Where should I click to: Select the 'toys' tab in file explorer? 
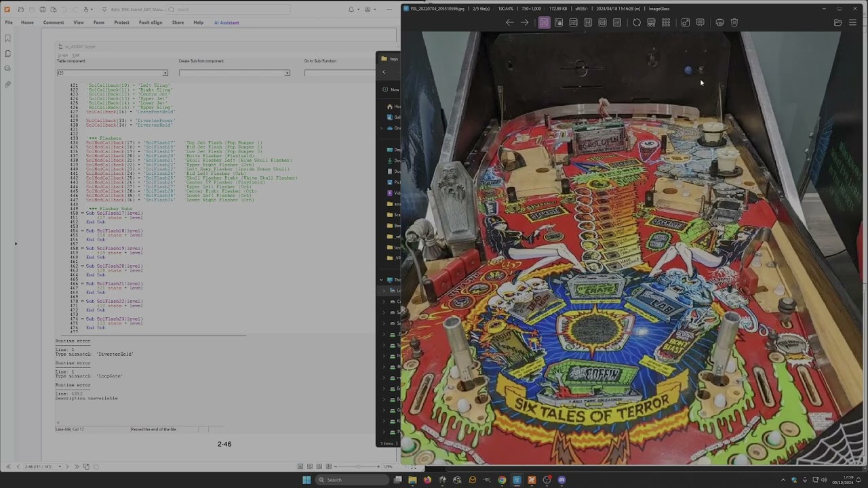(x=391, y=59)
